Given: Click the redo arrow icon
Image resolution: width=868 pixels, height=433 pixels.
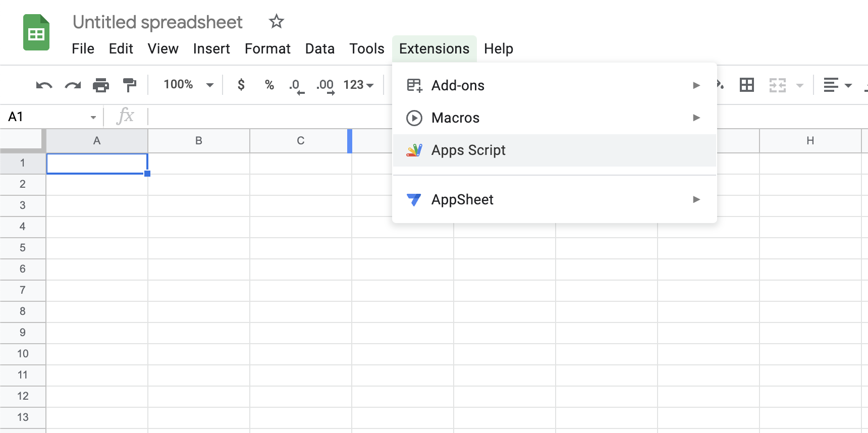Looking at the screenshot, I should (x=73, y=85).
